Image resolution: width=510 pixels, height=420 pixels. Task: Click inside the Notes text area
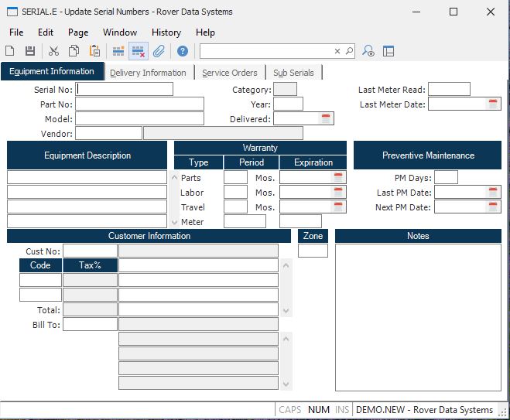click(418, 317)
